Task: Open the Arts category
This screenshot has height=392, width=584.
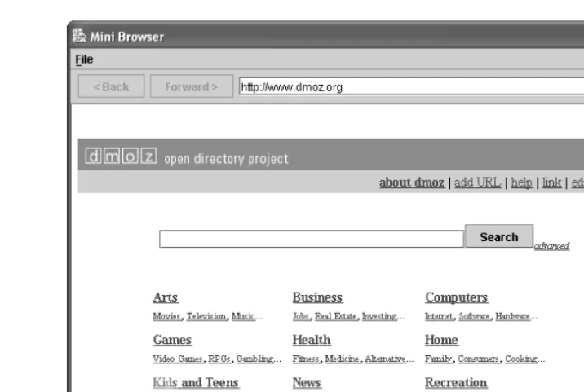Action: (x=166, y=297)
